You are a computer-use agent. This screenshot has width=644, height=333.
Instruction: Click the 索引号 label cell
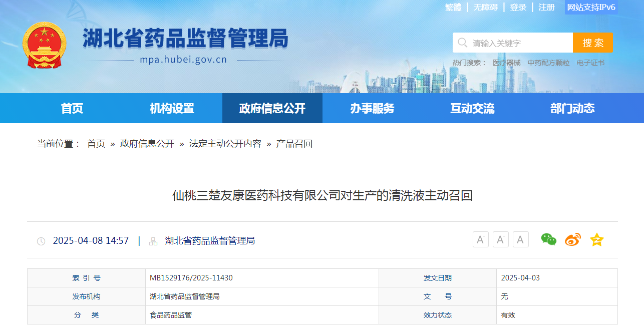86,278
